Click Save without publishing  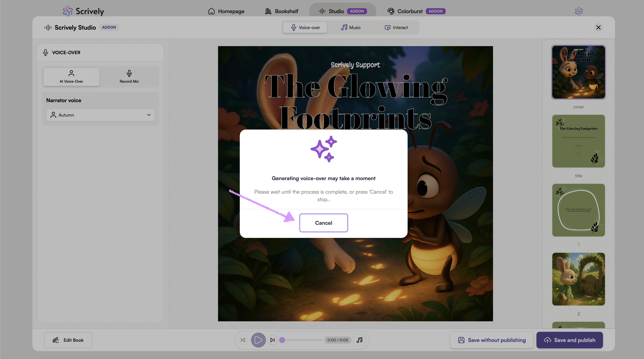[492, 340]
